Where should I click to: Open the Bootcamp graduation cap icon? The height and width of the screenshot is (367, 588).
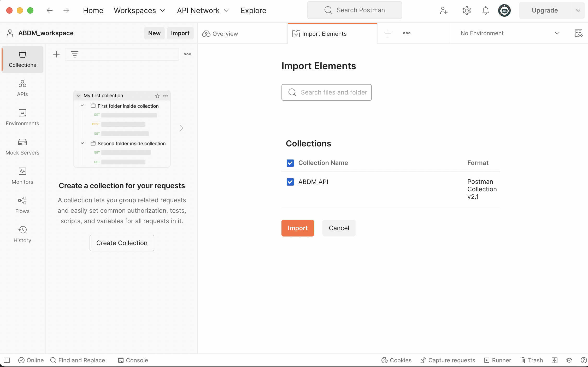[x=569, y=360]
